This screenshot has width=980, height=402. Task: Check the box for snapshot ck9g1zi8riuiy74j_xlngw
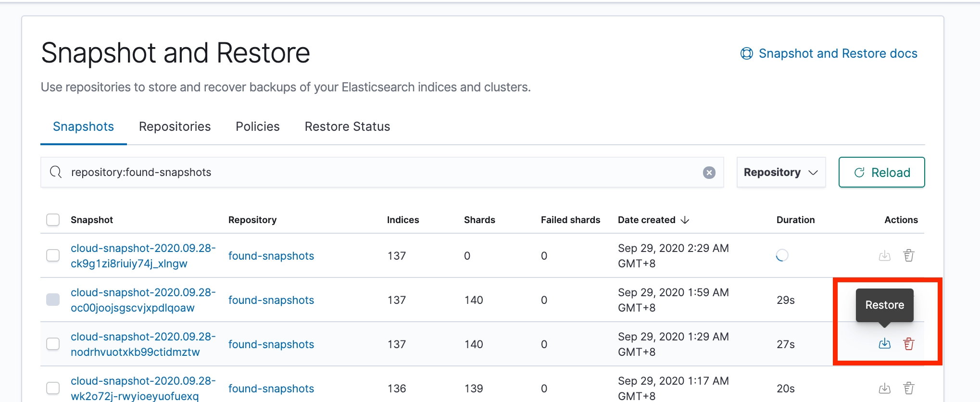pyautogui.click(x=53, y=255)
